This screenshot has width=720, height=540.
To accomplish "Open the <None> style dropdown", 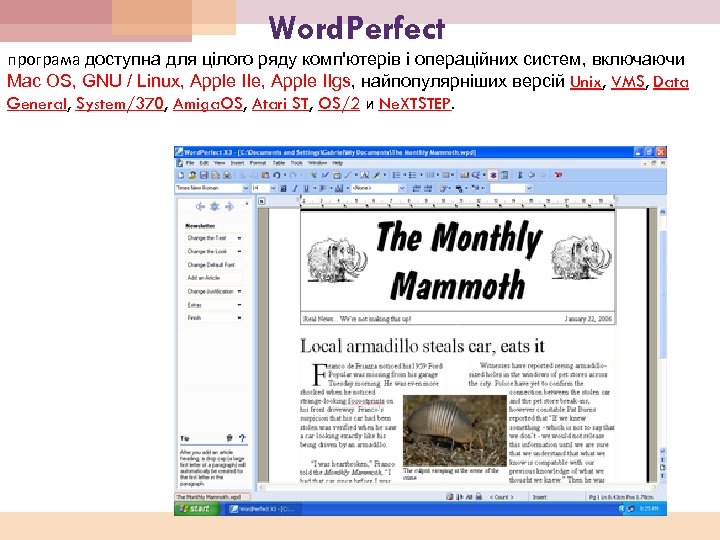I will point(402,188).
